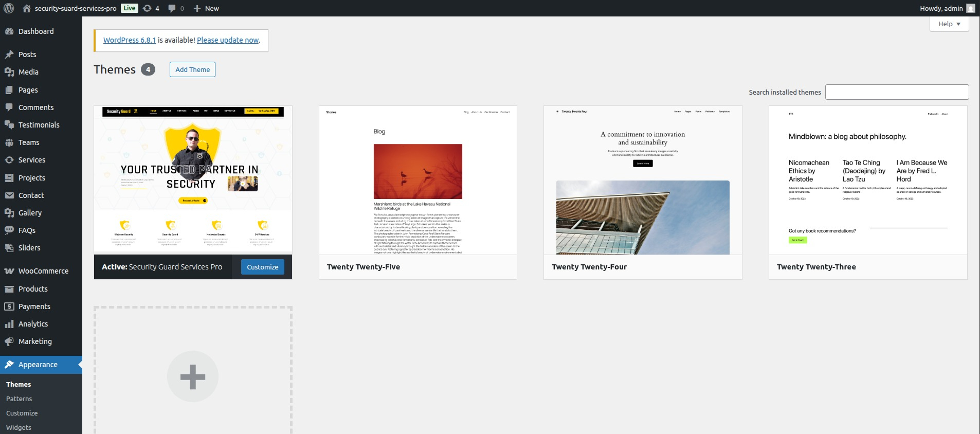Click the updates icon showing 4

tap(147, 8)
